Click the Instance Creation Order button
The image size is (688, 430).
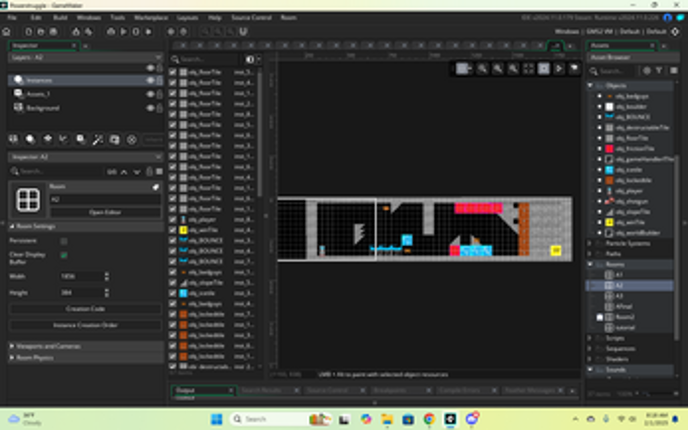pyautogui.click(x=84, y=325)
